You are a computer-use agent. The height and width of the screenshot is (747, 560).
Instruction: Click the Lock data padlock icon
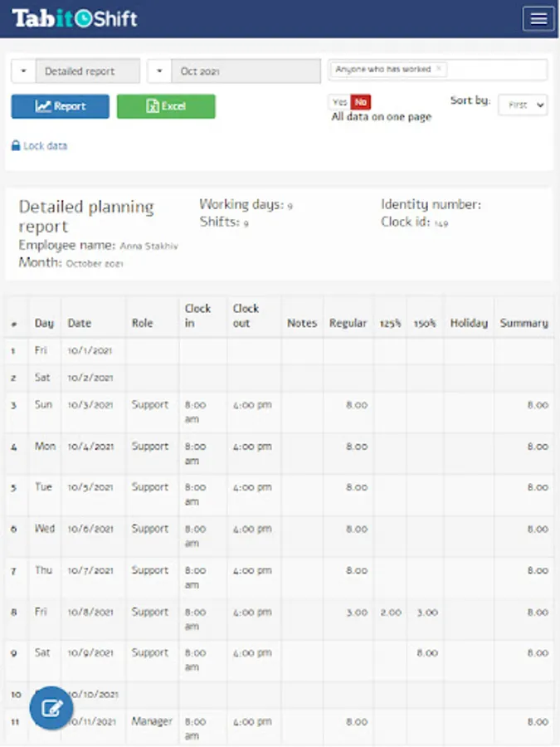[x=16, y=145]
